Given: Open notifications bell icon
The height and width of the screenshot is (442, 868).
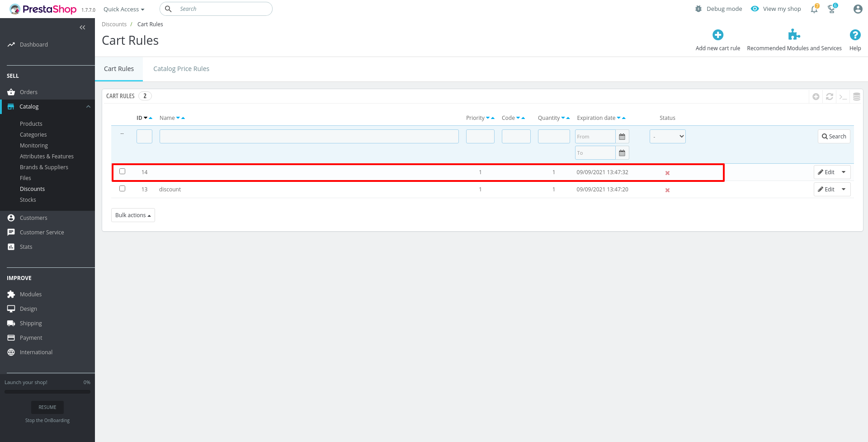Looking at the screenshot, I should 814,9.
